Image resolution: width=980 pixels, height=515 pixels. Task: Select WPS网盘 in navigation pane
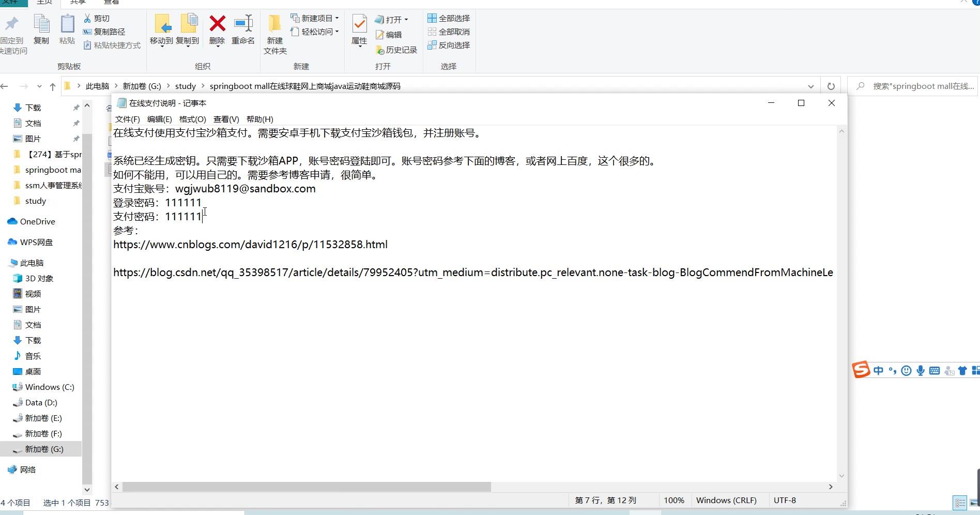pyautogui.click(x=30, y=242)
